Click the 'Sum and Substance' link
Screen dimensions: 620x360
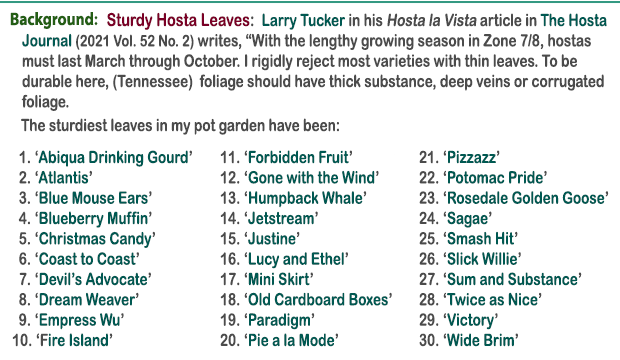coord(513,279)
